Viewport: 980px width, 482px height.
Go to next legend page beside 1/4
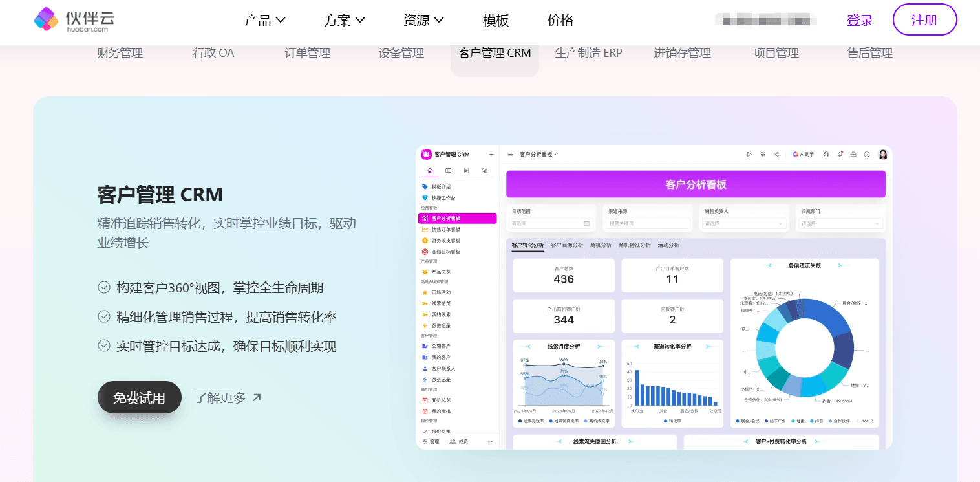[x=873, y=421]
